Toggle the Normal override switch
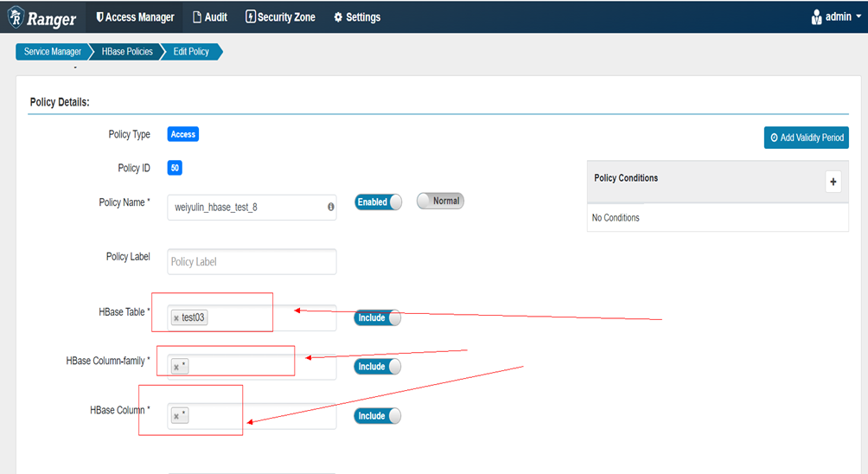868x474 pixels. [x=441, y=201]
